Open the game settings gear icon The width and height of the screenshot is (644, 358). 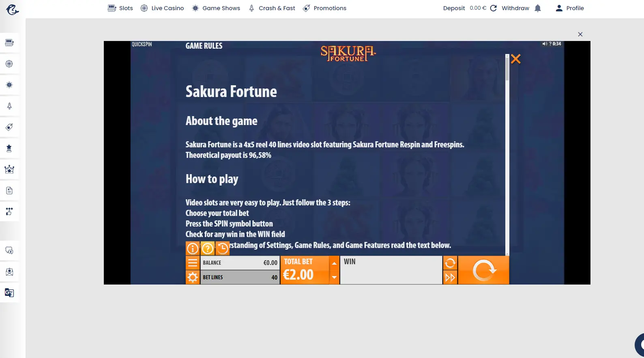tap(193, 277)
